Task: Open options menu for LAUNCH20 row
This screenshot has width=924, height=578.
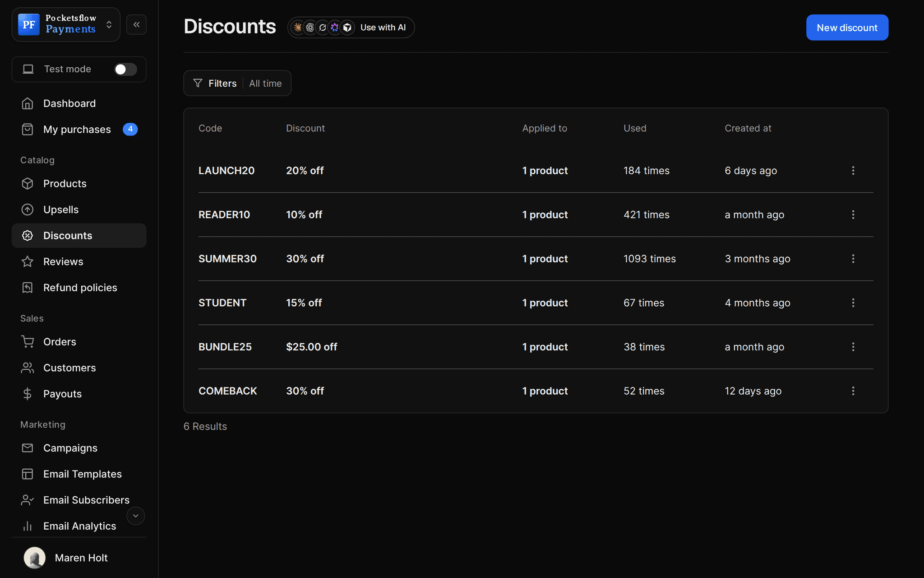Action: pos(853,171)
